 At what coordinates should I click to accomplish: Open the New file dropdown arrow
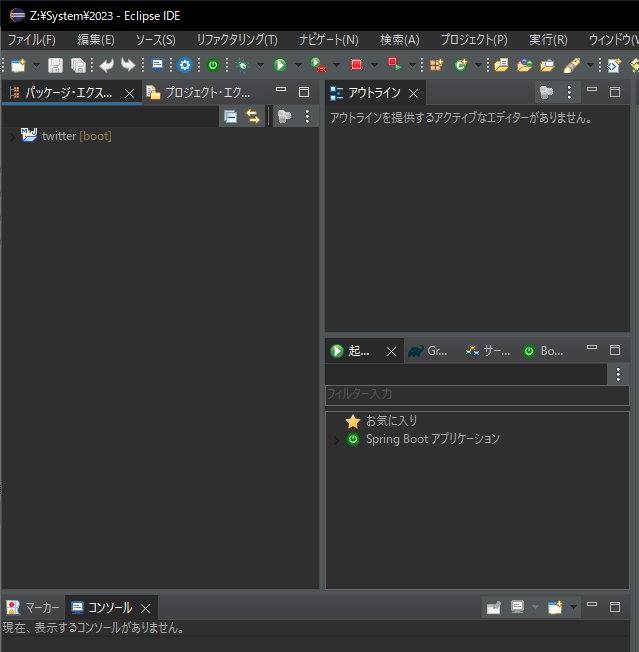tap(36, 65)
